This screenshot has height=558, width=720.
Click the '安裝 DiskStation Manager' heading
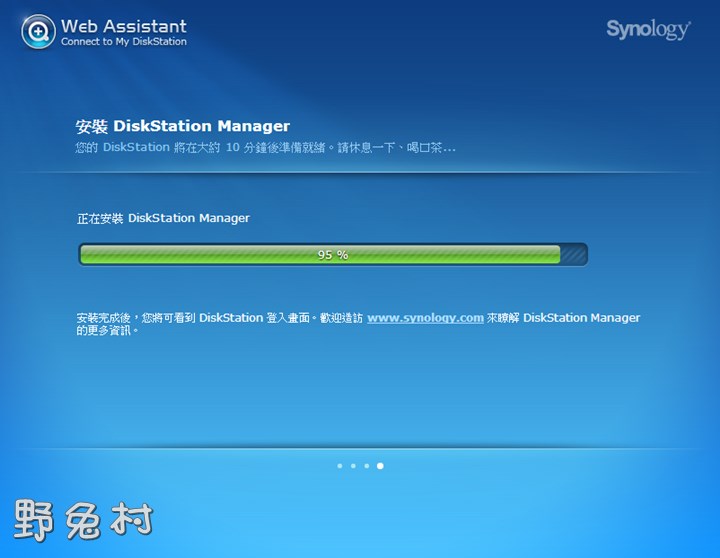coord(183,126)
